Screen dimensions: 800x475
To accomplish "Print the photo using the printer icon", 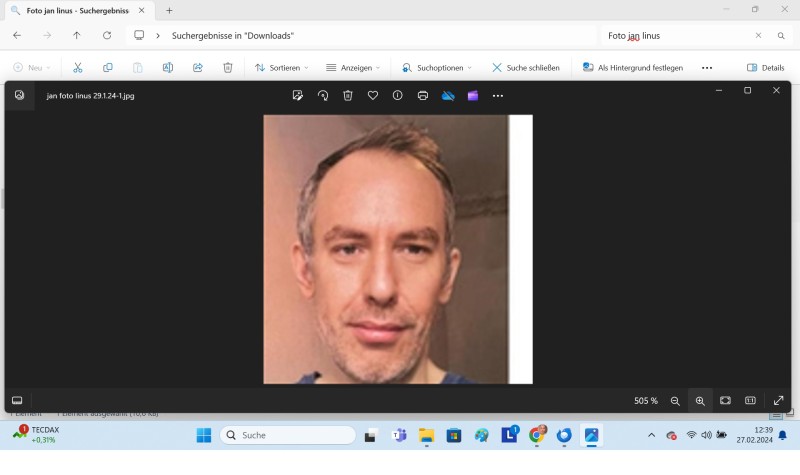I will (423, 95).
